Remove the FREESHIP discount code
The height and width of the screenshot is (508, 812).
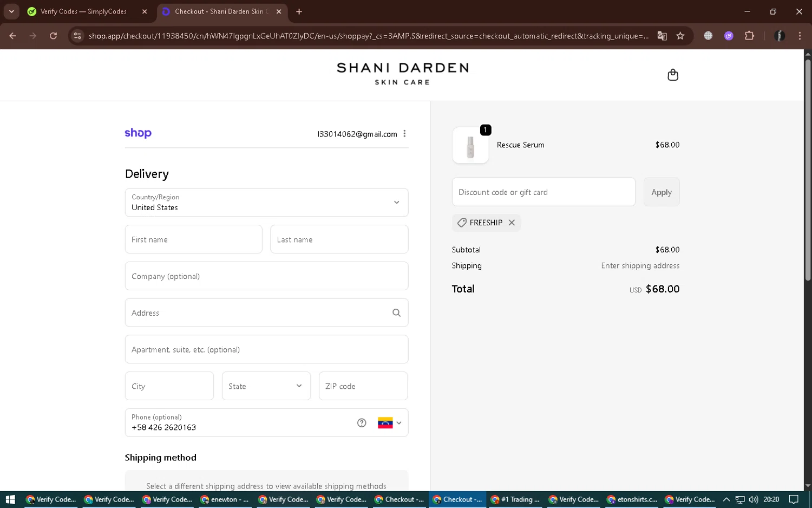coord(512,223)
